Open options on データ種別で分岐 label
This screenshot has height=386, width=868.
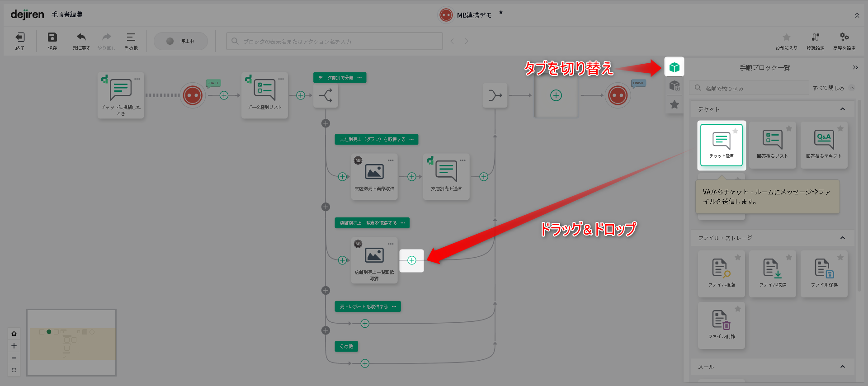(359, 78)
